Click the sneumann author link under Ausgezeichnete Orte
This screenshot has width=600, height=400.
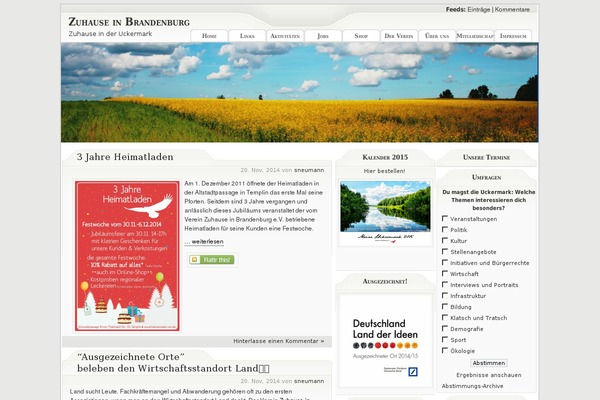(309, 381)
